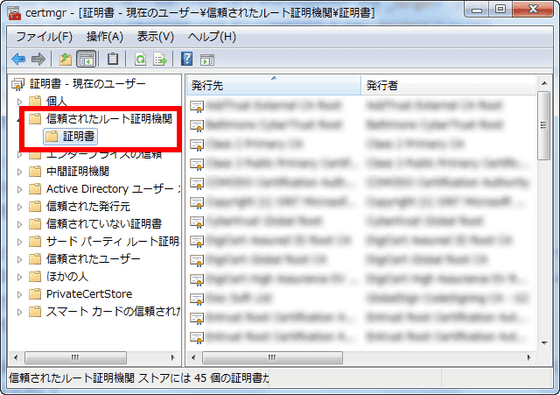Select the last visible certificate row icon

pos(197,337)
